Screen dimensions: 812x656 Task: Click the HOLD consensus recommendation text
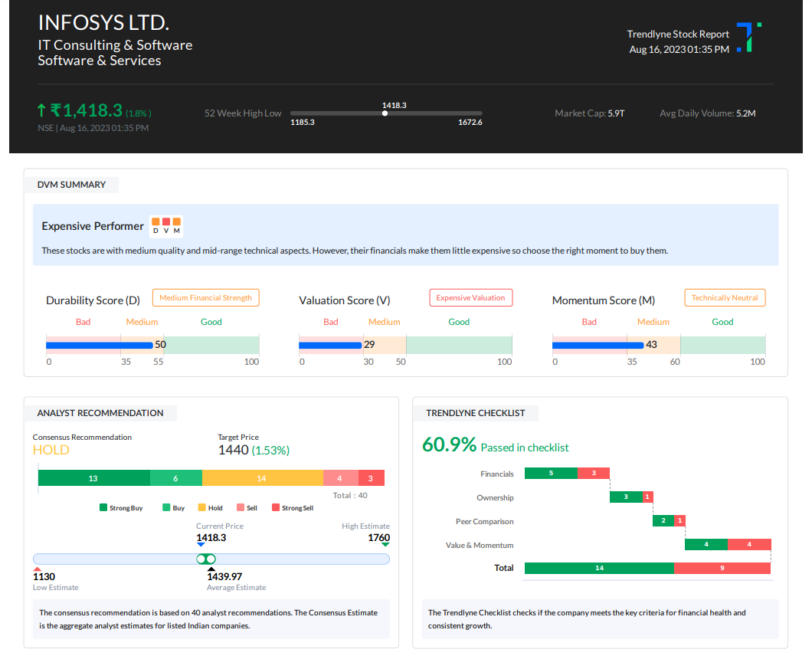coord(51,450)
